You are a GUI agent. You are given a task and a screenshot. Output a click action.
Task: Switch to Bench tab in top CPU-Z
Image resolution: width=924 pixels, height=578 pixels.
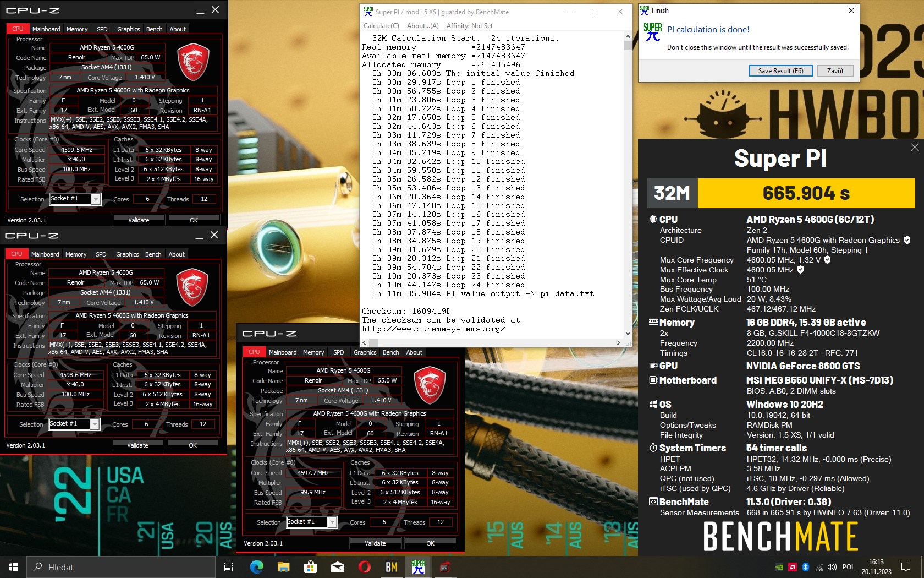click(155, 29)
